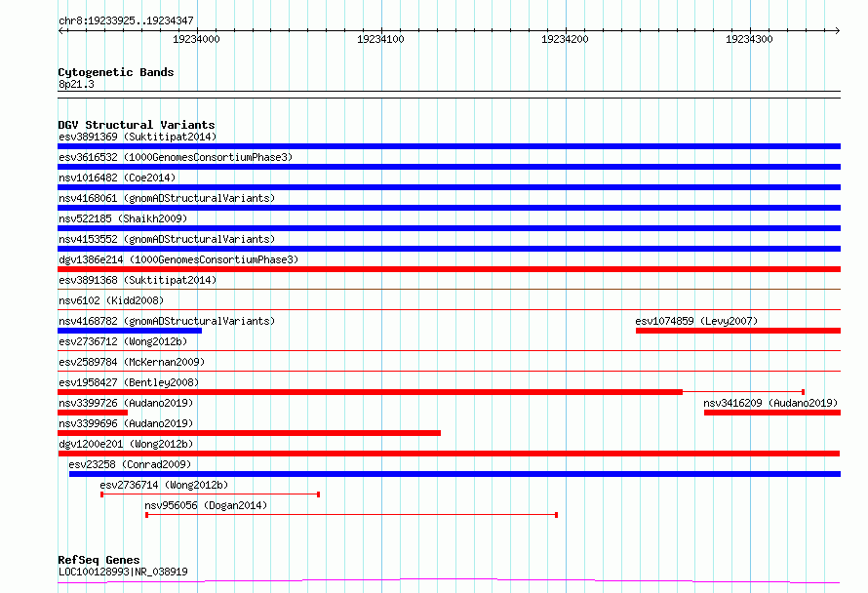Viewport: 868px width, 593px height.
Task: Click the left end marker of nsv956056
Action: tap(146, 515)
